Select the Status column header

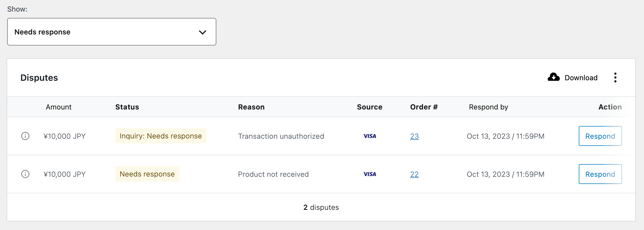tap(127, 107)
